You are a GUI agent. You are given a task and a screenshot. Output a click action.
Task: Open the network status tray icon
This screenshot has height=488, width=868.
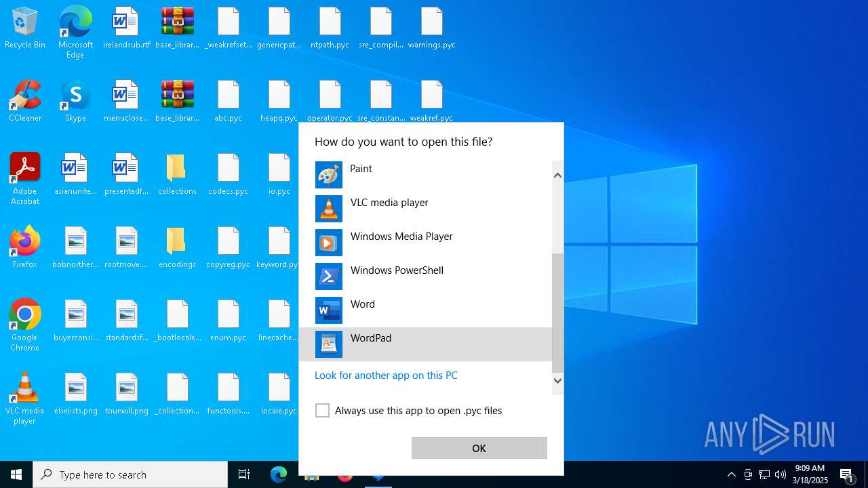[x=764, y=474]
